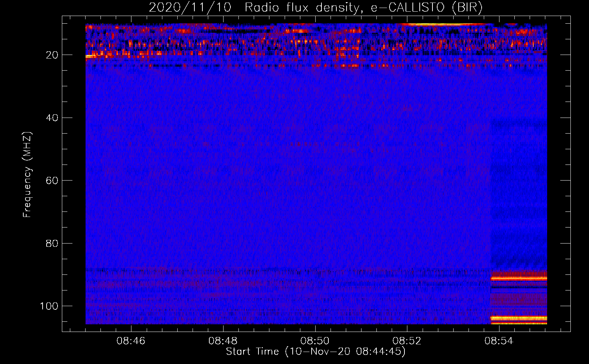The height and width of the screenshot is (364, 589).
Task: Click the 08:46 time tick label
Action: (131, 341)
